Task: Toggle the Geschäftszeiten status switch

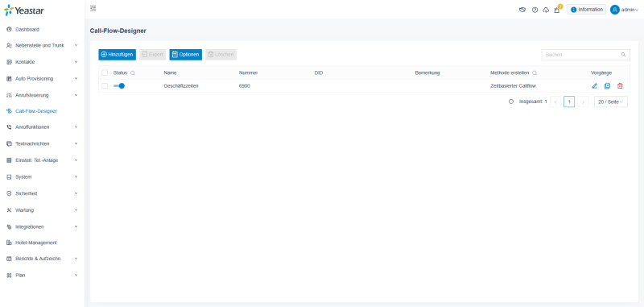Action: pyautogui.click(x=119, y=86)
